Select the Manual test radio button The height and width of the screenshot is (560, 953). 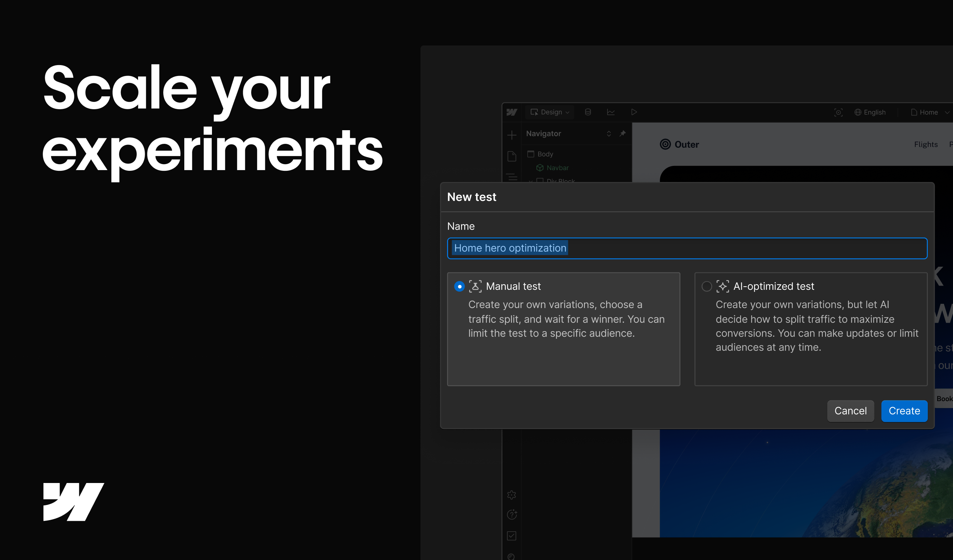[459, 286]
